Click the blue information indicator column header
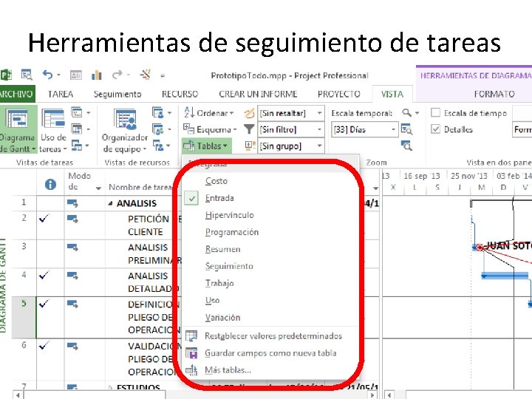The image size is (532, 399). 50,184
